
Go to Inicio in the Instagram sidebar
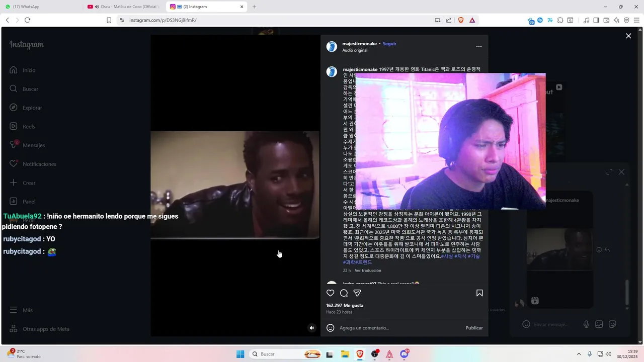coord(23,70)
